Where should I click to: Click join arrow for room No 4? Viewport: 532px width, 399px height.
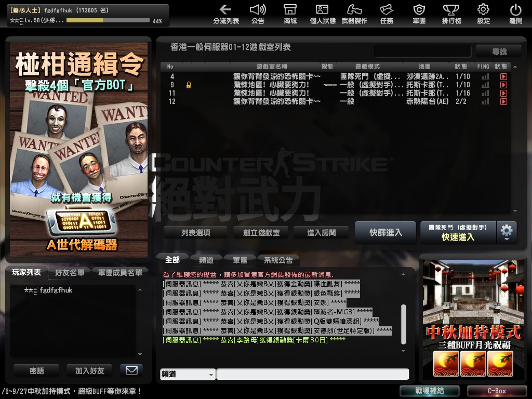pyautogui.click(x=503, y=77)
